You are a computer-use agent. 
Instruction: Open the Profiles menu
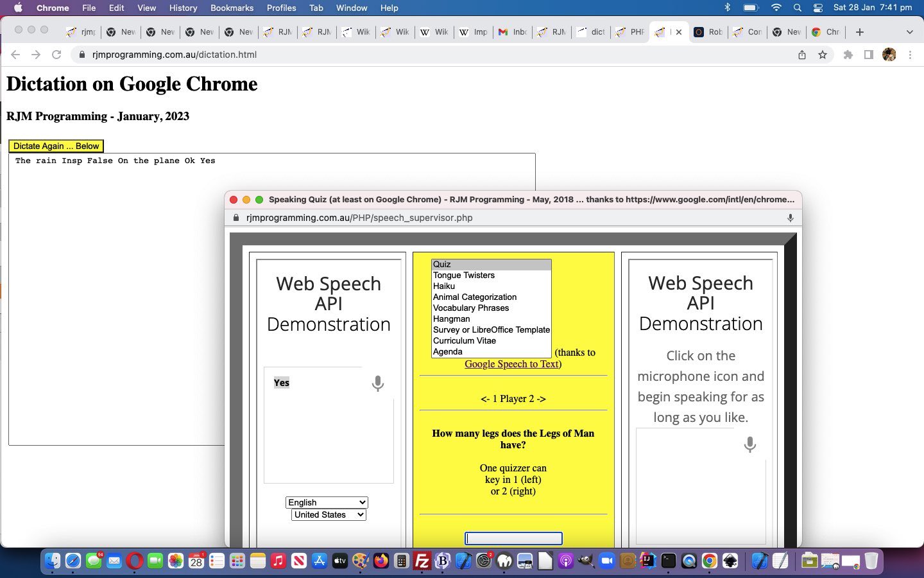281,8
